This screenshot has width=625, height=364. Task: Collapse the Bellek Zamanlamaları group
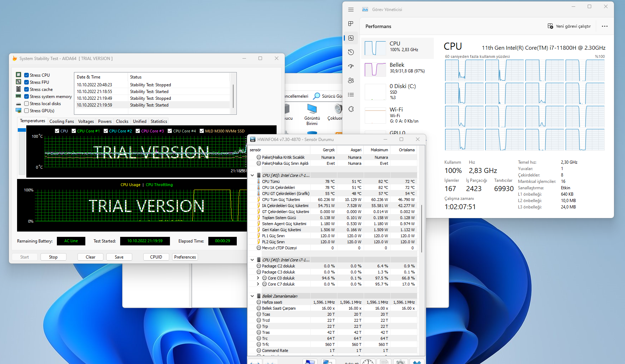coord(252,296)
